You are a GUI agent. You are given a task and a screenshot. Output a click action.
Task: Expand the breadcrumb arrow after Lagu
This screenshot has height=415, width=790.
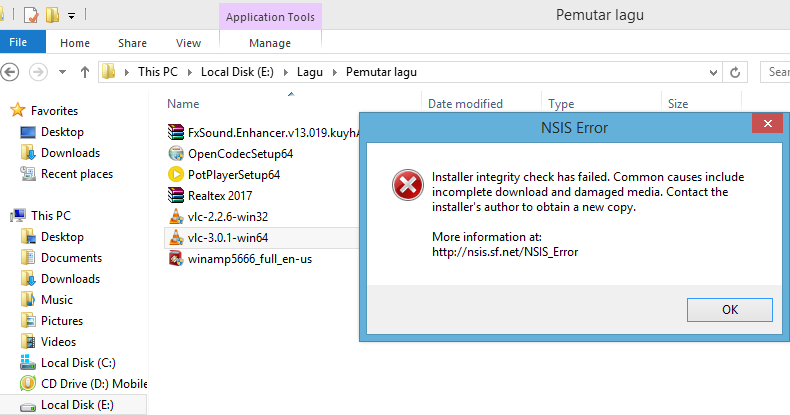point(337,72)
